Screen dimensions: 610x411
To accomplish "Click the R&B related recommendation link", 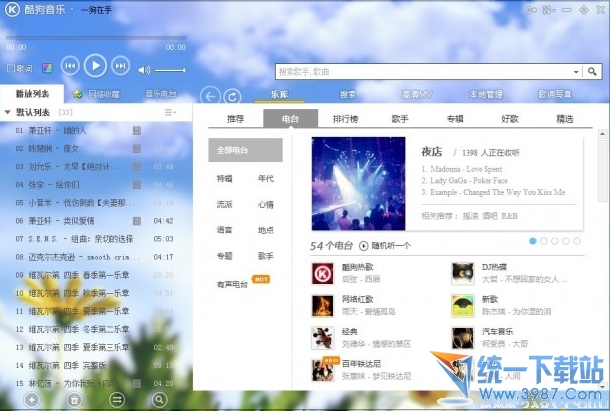I will click(509, 216).
